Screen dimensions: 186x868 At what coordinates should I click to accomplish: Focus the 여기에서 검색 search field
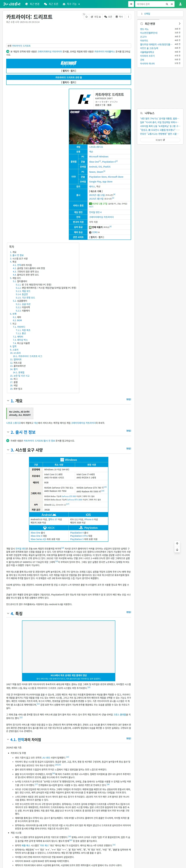pos(150,4)
